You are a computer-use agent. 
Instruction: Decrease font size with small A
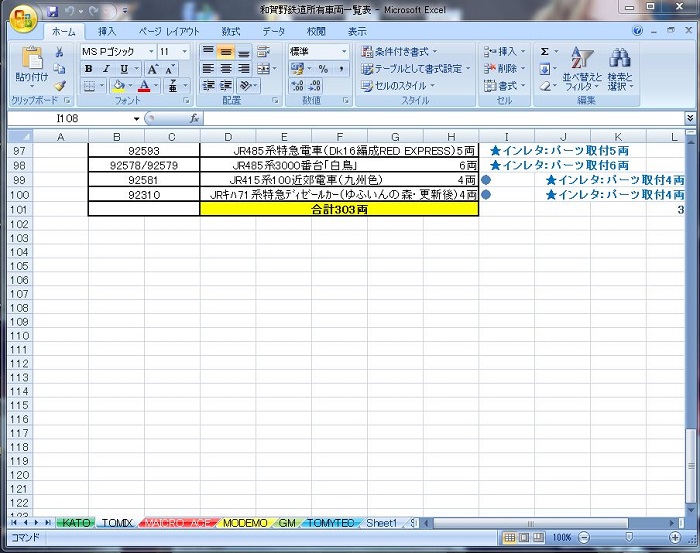[170, 69]
